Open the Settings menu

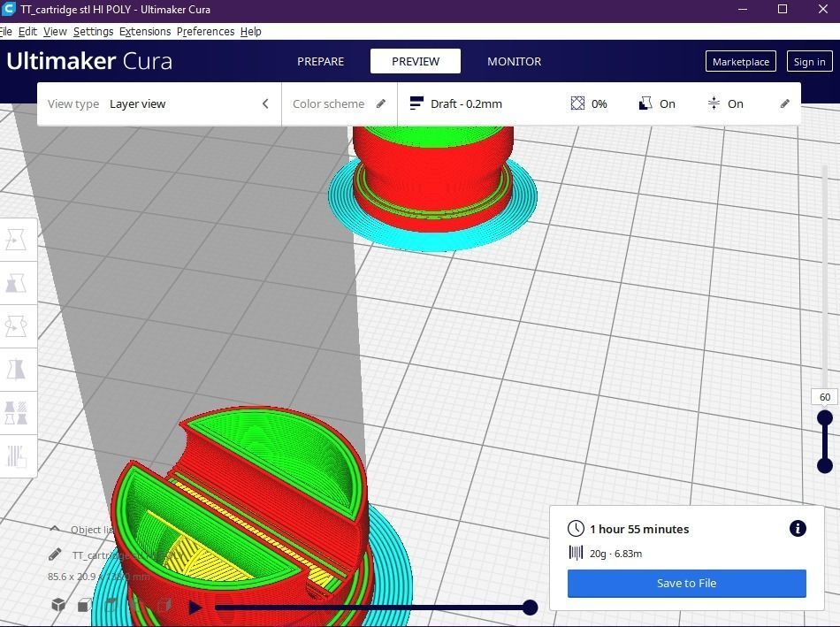(x=93, y=32)
